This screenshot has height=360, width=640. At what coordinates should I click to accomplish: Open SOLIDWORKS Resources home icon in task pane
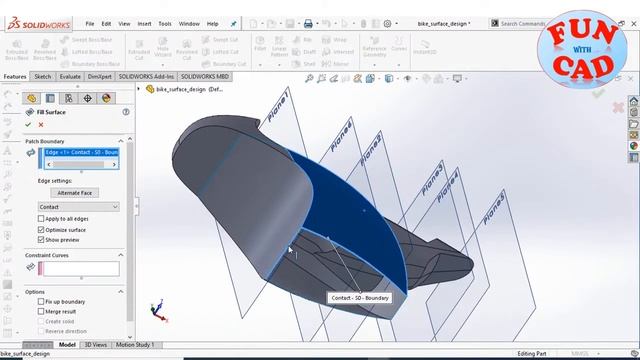pos(633,101)
